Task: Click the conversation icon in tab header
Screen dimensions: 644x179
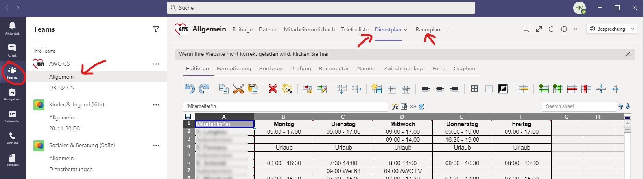Action: coord(526,29)
